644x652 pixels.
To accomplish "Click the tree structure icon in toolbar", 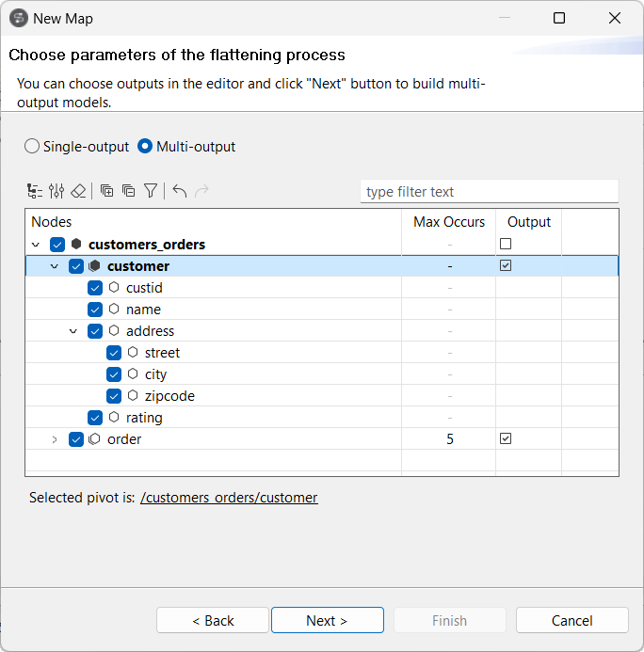I will point(35,191).
